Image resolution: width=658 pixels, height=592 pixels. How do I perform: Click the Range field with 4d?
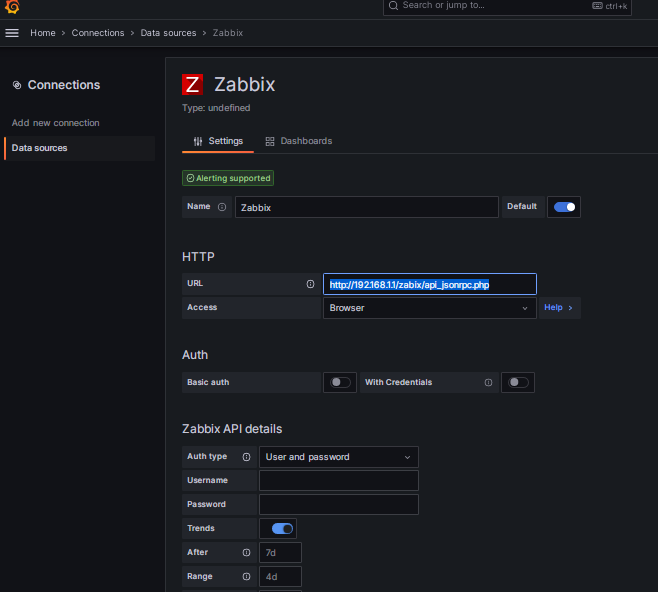[x=280, y=576]
